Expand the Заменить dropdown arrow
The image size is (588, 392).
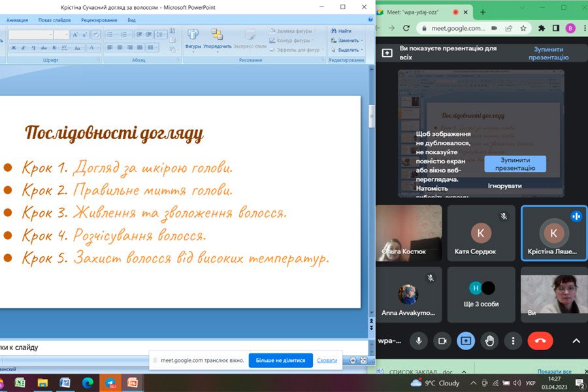pyautogui.click(x=361, y=41)
